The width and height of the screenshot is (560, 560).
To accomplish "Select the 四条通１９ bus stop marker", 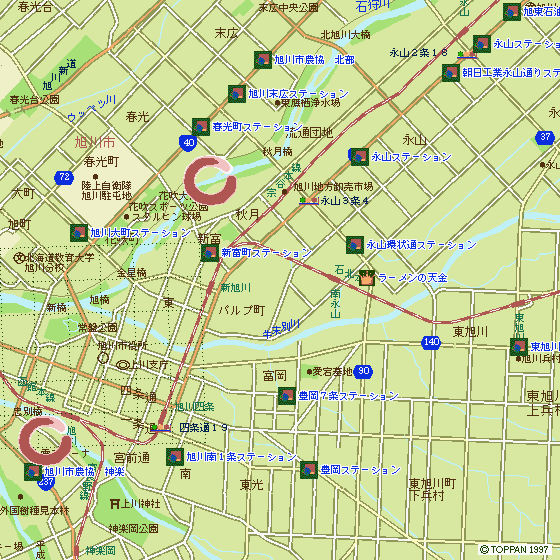I will (160, 428).
